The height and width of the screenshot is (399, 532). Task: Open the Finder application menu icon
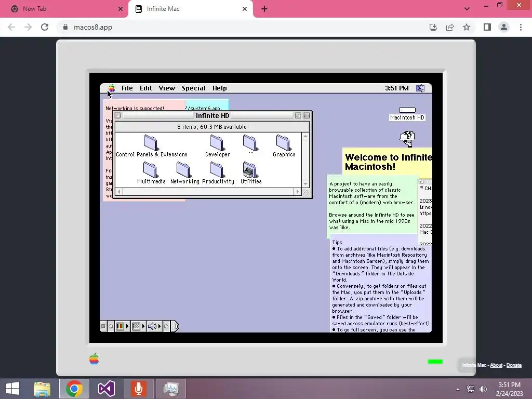point(420,88)
